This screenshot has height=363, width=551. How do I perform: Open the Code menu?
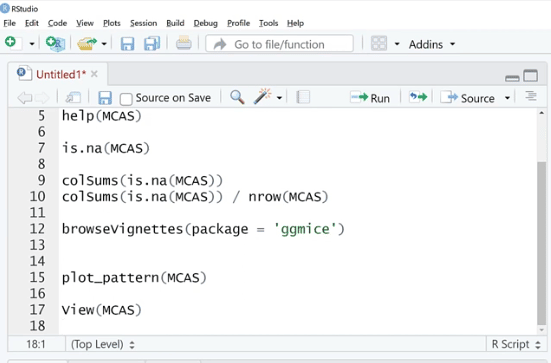[x=57, y=23]
